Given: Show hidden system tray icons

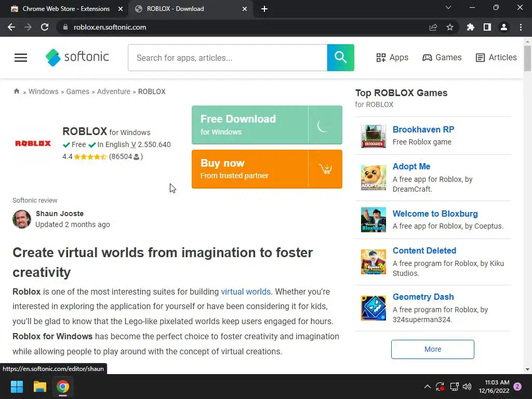Looking at the screenshot, I should pos(428,387).
